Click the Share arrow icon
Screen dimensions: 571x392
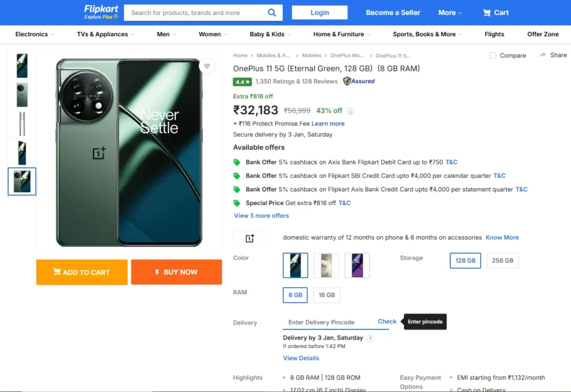click(543, 55)
